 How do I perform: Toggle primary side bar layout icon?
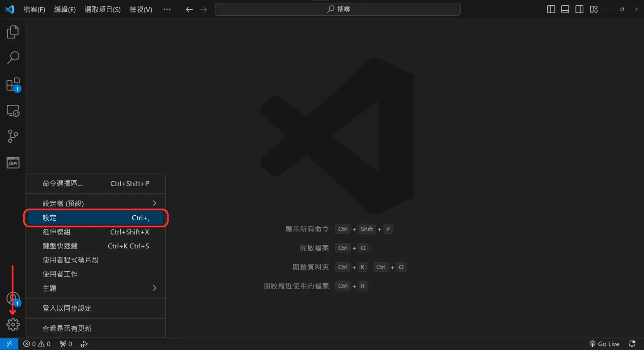coord(551,9)
